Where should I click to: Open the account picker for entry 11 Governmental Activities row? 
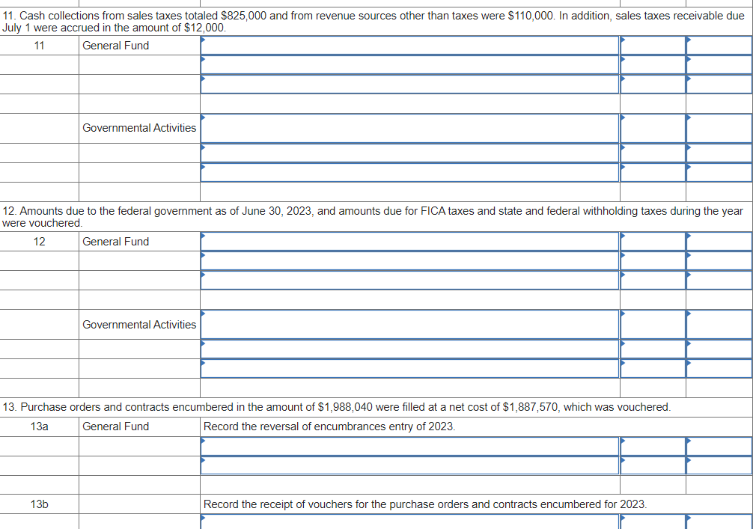[408, 127]
